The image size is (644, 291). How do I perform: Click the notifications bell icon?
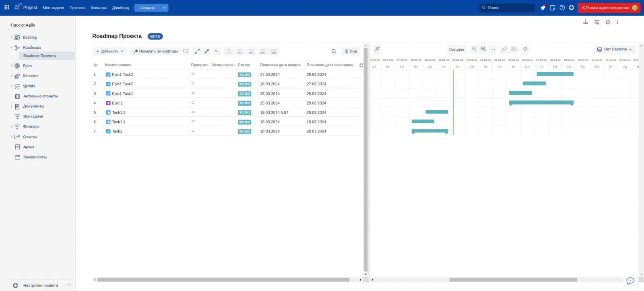(x=543, y=8)
